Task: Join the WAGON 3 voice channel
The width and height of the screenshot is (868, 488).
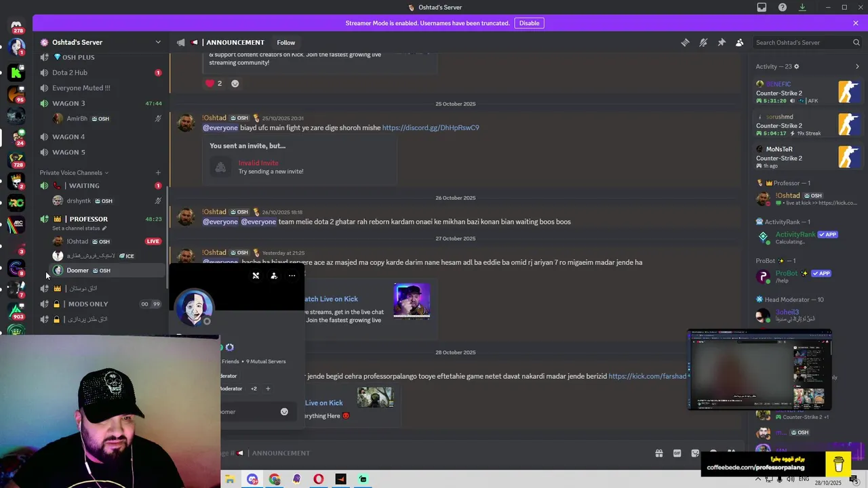Action: (x=101, y=104)
